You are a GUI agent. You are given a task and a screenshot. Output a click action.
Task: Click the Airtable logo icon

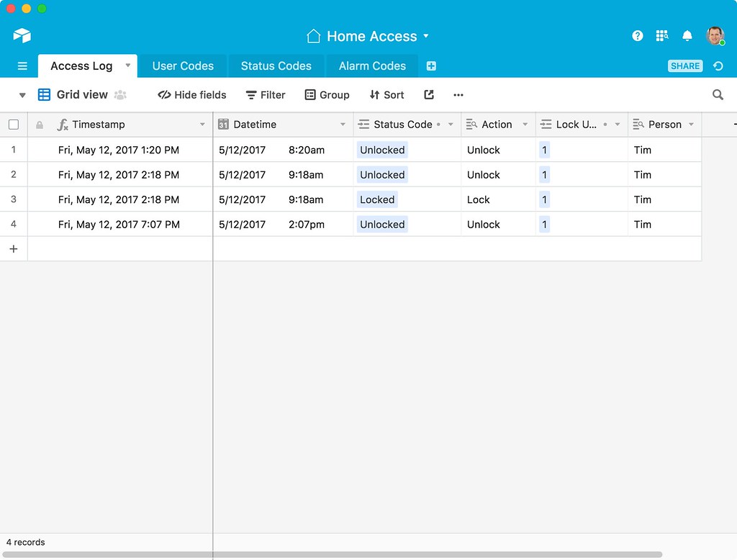tap(22, 35)
